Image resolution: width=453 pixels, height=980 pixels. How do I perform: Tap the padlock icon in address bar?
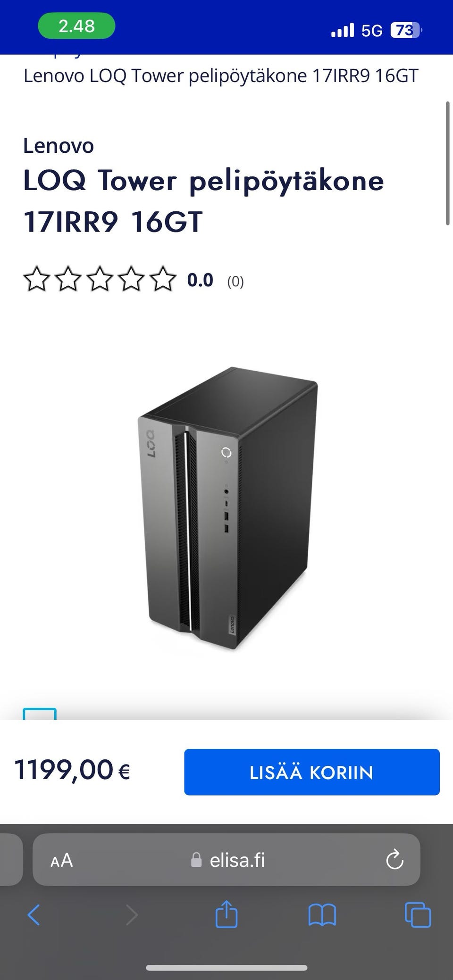(x=196, y=860)
